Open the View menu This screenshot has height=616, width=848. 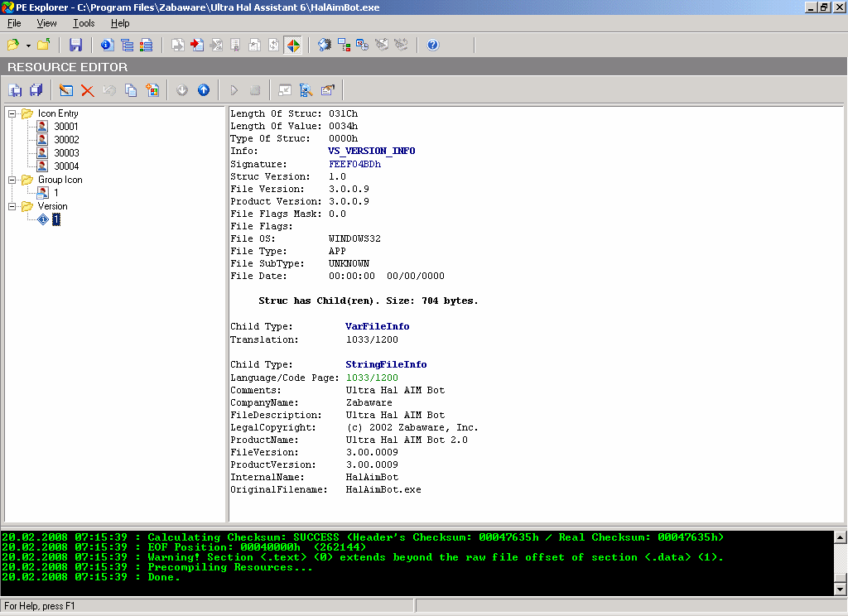pyautogui.click(x=46, y=23)
